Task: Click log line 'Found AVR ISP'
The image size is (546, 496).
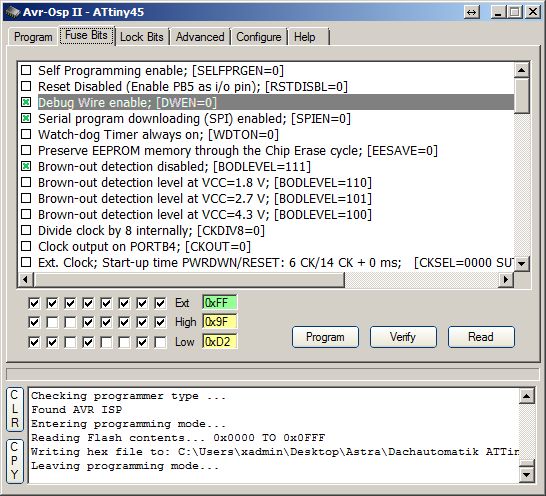Action: [x=77, y=410]
